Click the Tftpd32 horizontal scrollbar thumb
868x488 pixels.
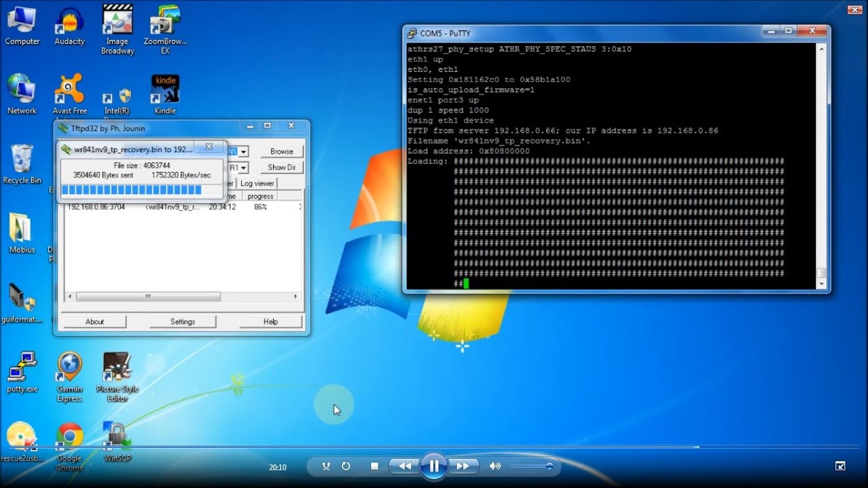(x=148, y=297)
